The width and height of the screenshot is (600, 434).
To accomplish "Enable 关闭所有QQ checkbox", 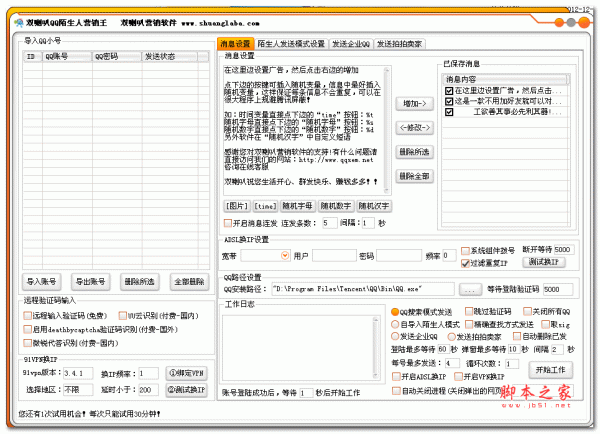I will 528,311.
